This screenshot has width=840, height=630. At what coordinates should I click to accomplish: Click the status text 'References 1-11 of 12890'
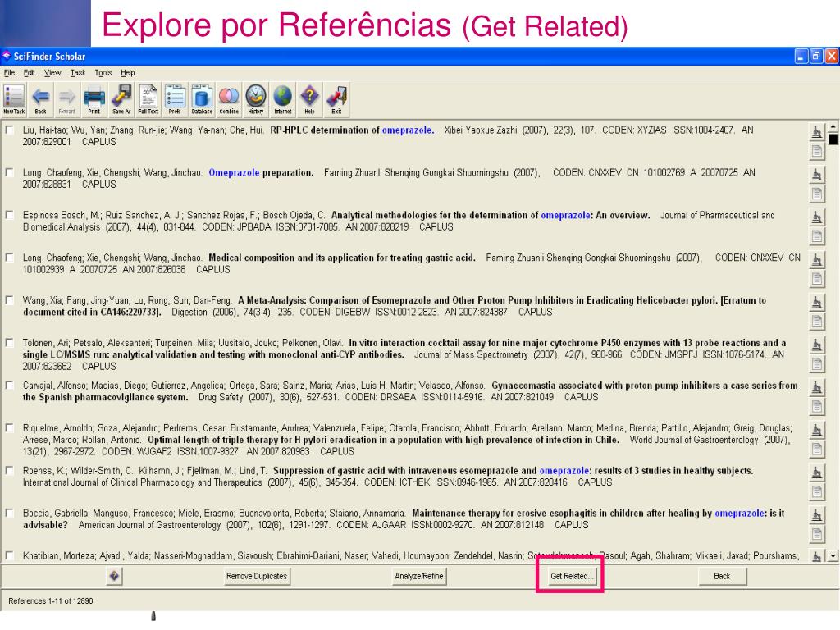click(51, 601)
